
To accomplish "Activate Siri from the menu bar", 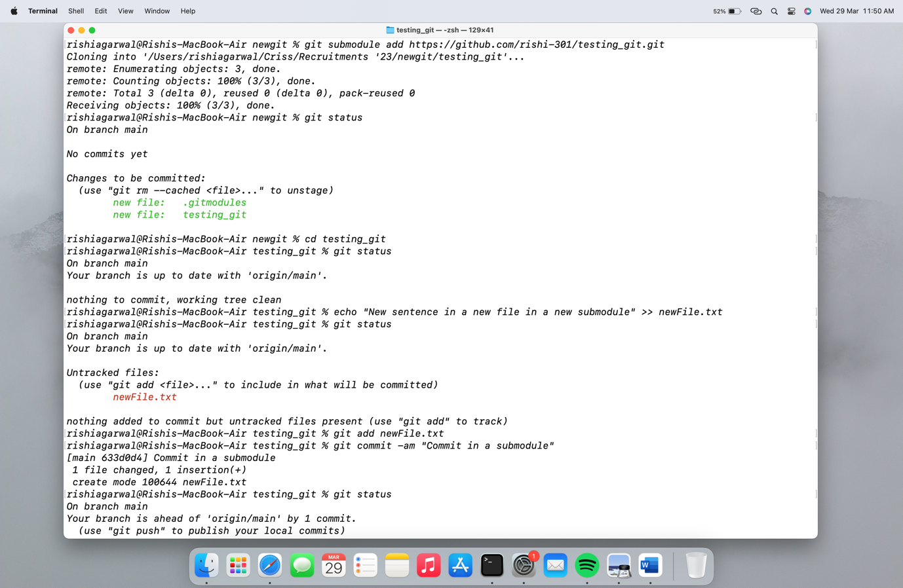I will 807,10.
